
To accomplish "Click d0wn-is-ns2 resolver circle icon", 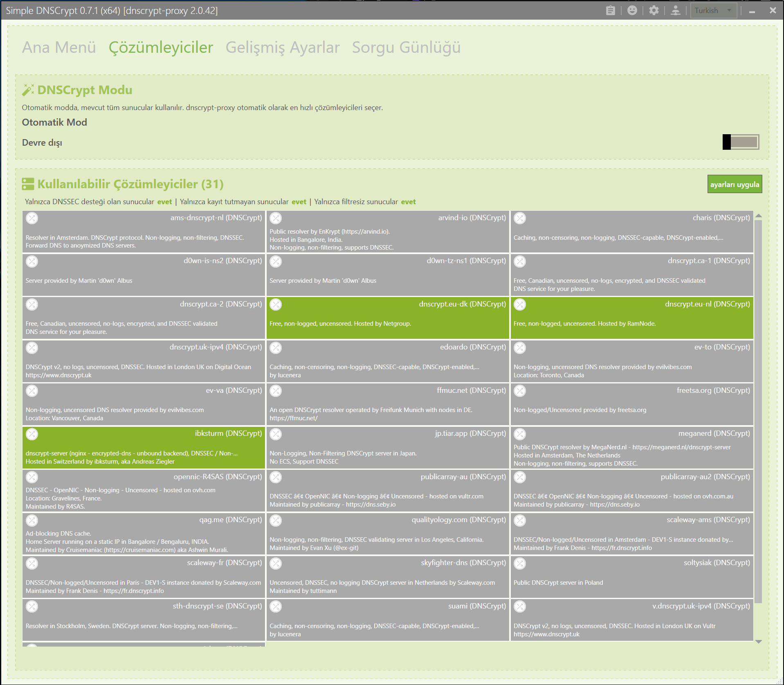I will (32, 261).
